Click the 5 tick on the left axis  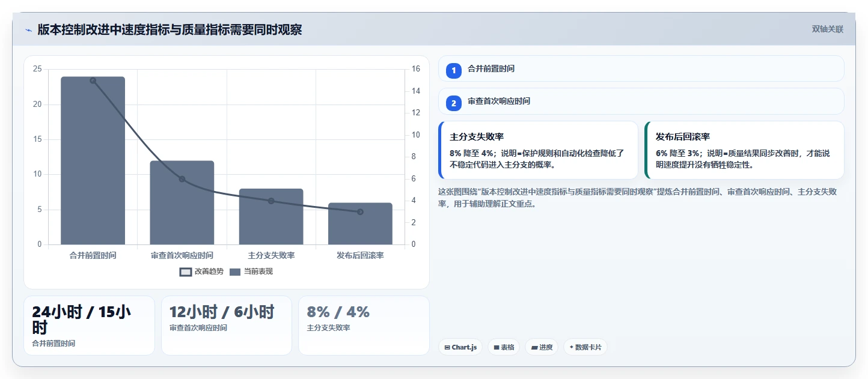click(x=39, y=210)
